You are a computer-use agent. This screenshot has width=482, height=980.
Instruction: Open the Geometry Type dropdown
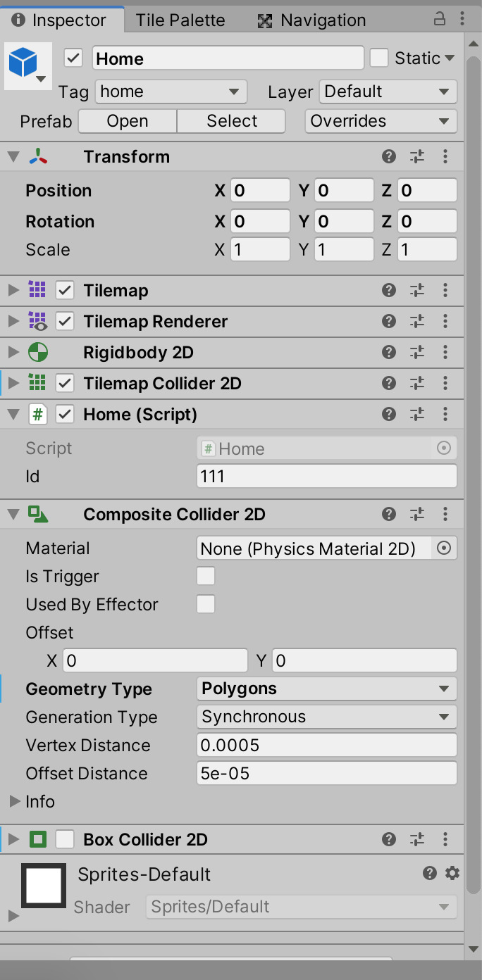pos(326,689)
